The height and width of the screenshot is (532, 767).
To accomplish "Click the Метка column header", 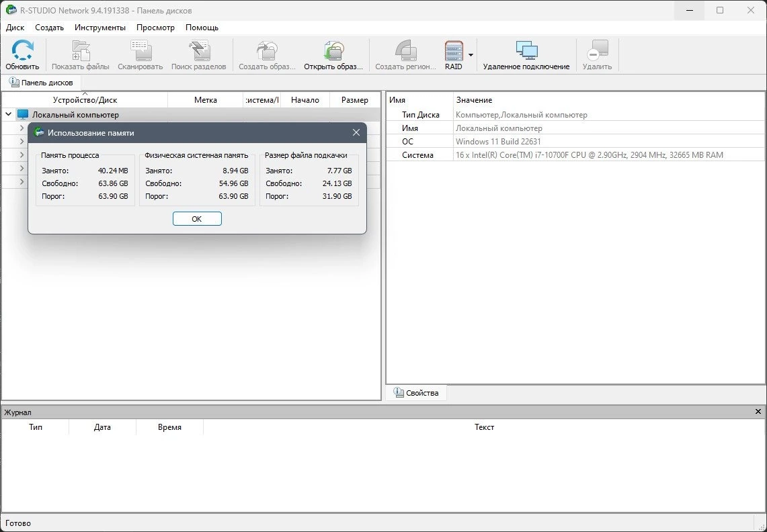I will click(x=206, y=99).
